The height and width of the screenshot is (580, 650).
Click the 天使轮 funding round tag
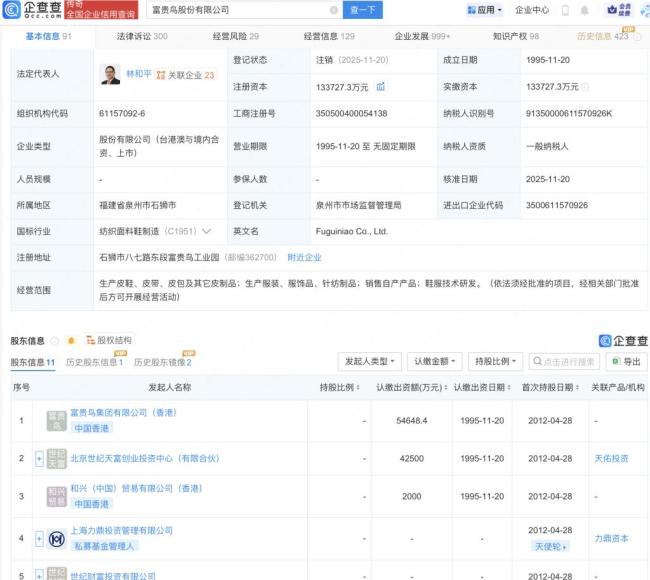[x=550, y=546]
